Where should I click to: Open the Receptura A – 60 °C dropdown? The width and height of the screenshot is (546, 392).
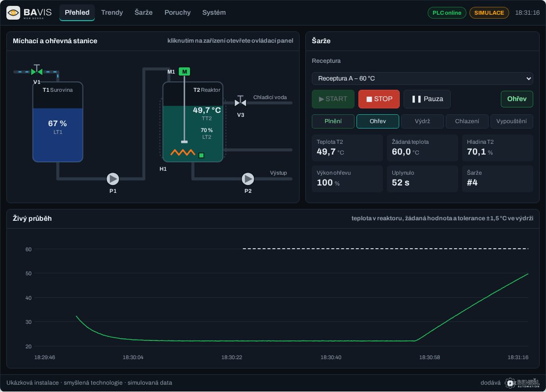click(422, 78)
